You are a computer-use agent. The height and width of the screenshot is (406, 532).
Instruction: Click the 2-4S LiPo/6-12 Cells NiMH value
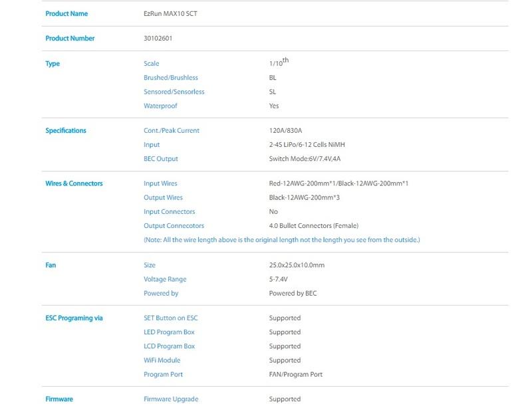307,145
